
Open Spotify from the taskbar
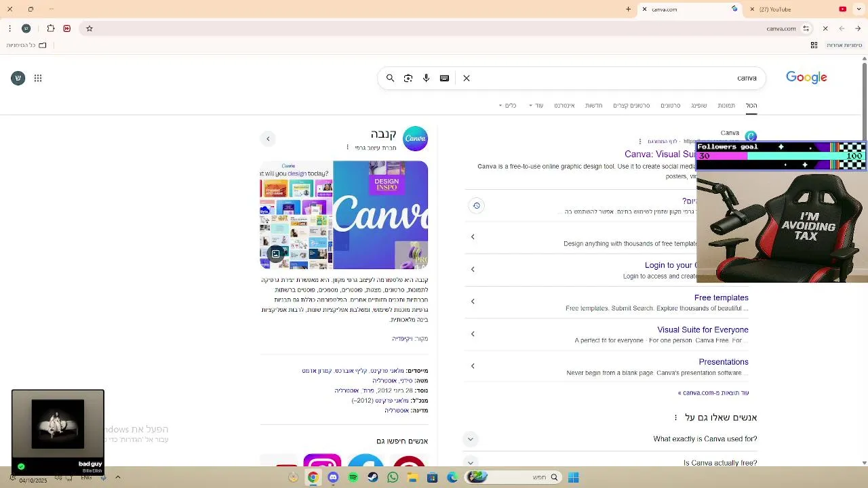[x=353, y=477]
